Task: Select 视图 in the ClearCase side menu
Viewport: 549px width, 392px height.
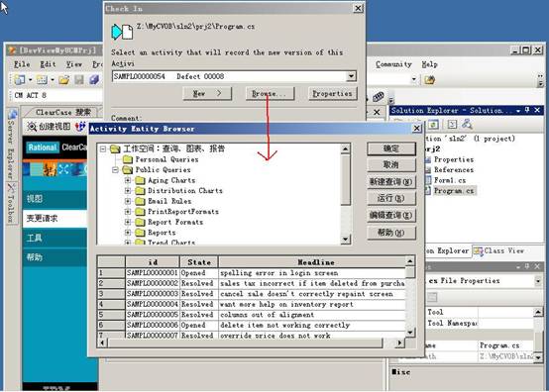Action: 55,199
